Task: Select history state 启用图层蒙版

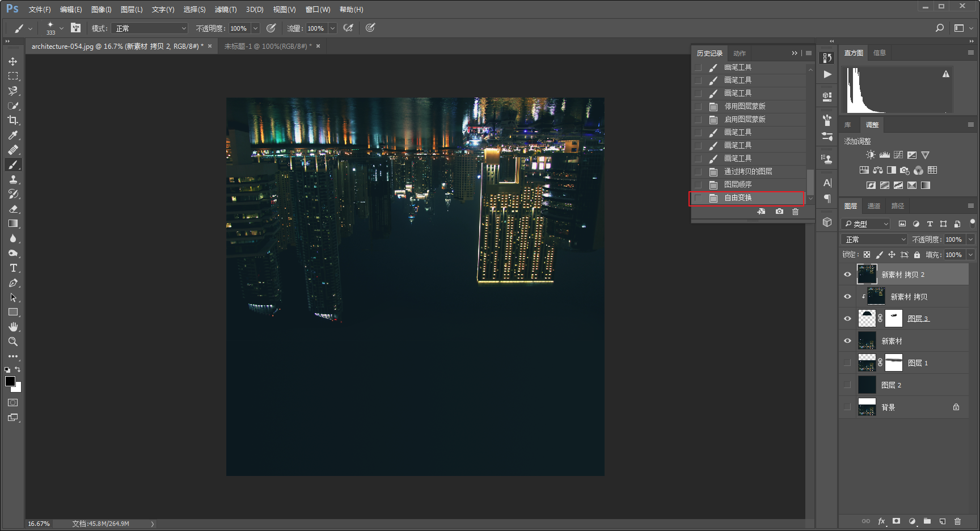Action: pos(749,119)
